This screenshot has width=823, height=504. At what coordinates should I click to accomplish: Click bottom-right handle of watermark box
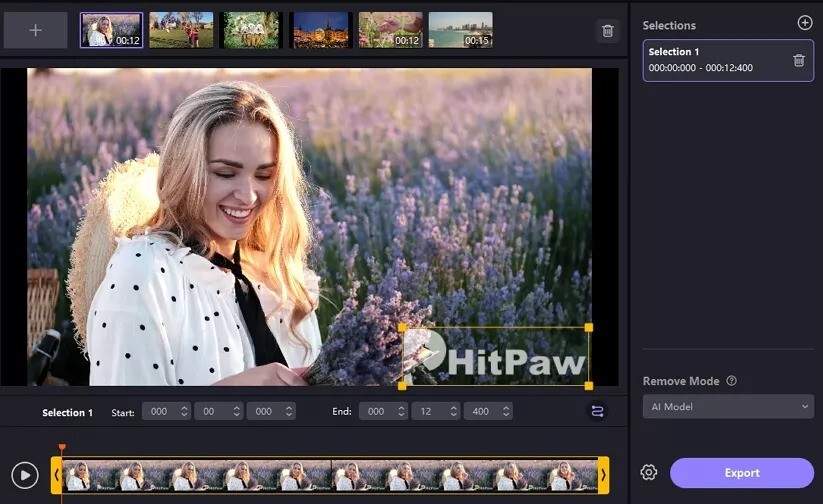[x=588, y=386]
